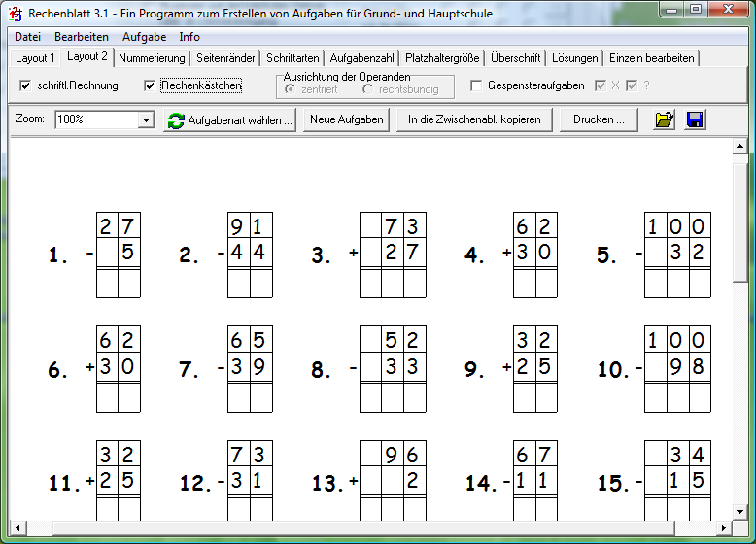Screen dimensions: 756x544
Task: Uncheck the Rechenkästchen checkbox
Action: [x=150, y=85]
